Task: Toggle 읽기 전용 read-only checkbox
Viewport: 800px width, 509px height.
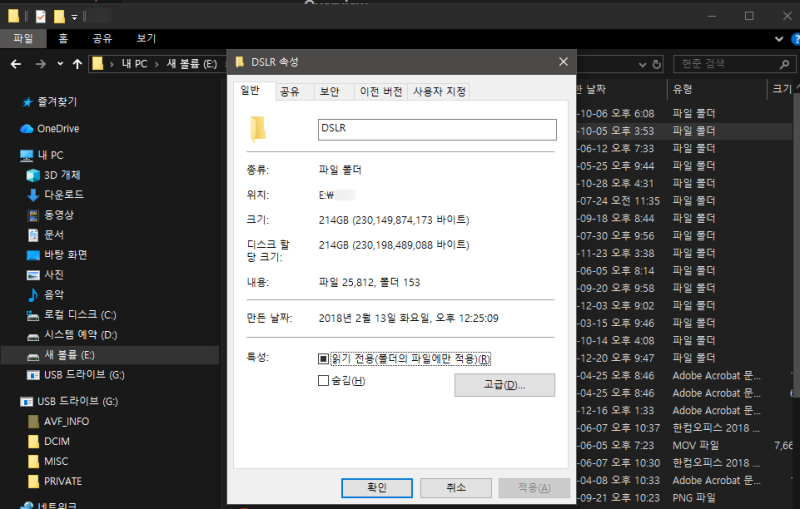Action: pos(323,359)
